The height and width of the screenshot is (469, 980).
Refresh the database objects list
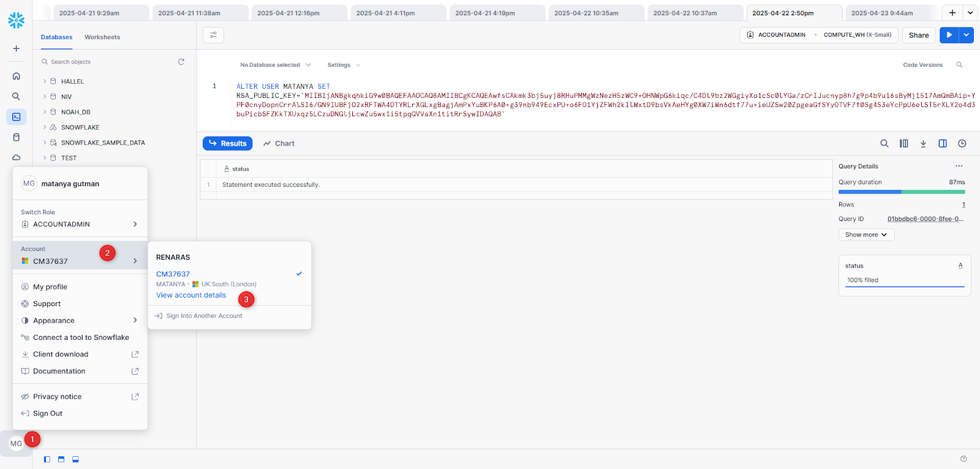[x=181, y=62]
